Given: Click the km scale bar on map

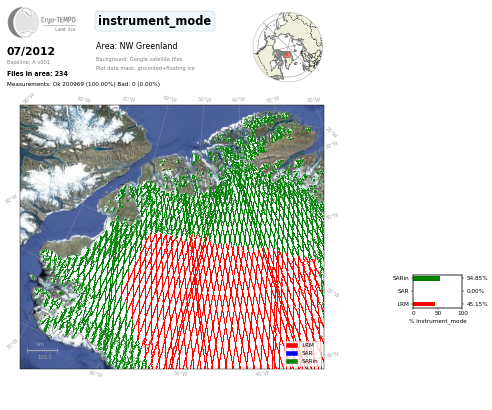Looking at the screenshot, I should point(42,350).
